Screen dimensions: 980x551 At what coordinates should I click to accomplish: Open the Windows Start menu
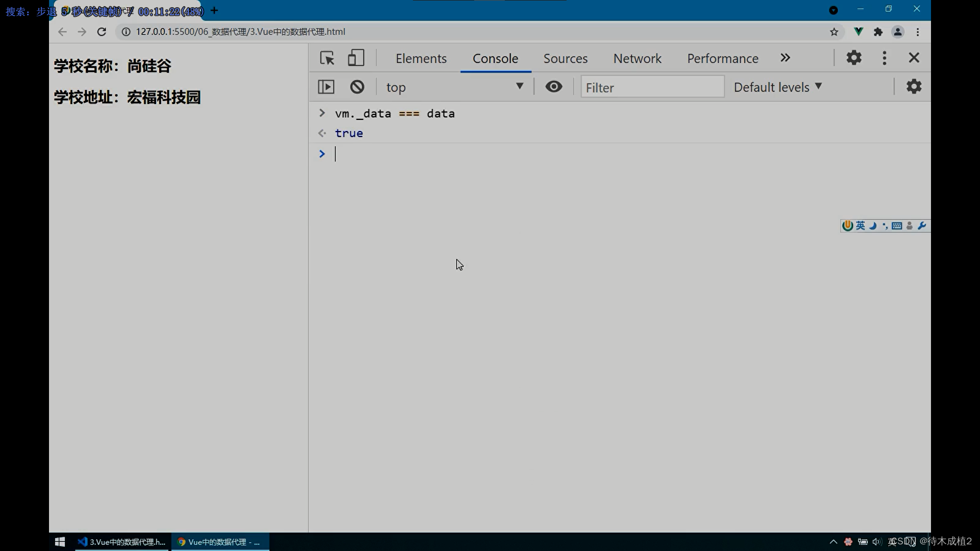(x=60, y=542)
